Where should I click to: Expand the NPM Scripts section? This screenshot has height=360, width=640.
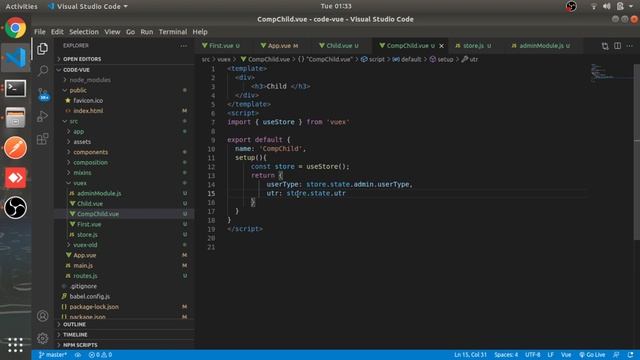[x=124, y=345]
